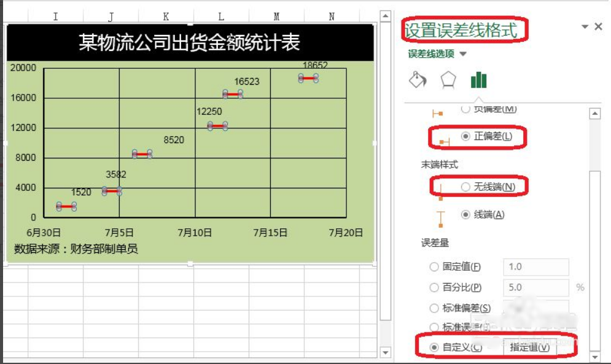Click the vertical axis value 12000

pos(23,128)
